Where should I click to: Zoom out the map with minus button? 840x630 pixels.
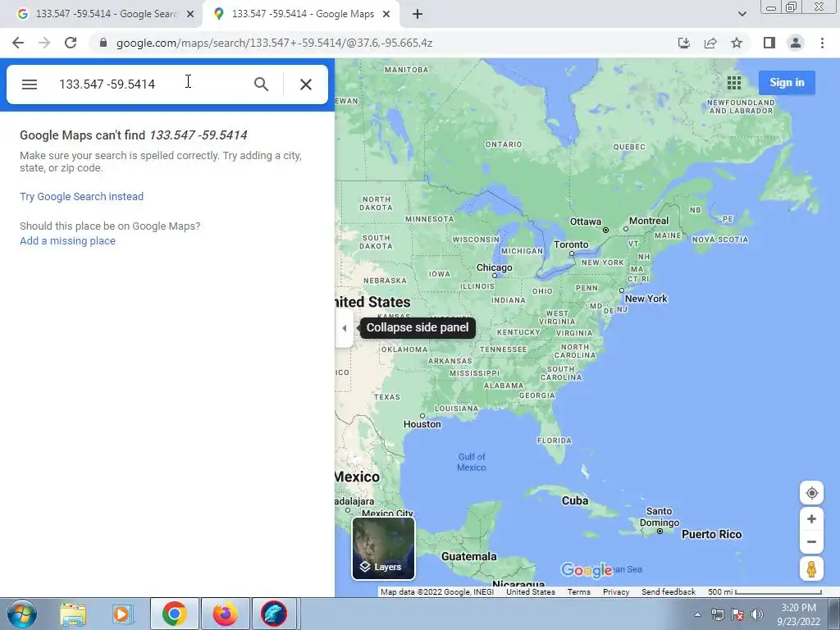click(x=811, y=541)
